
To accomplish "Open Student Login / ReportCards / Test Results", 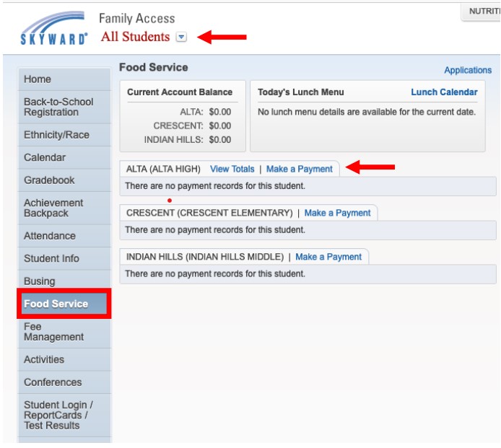I will [58, 415].
